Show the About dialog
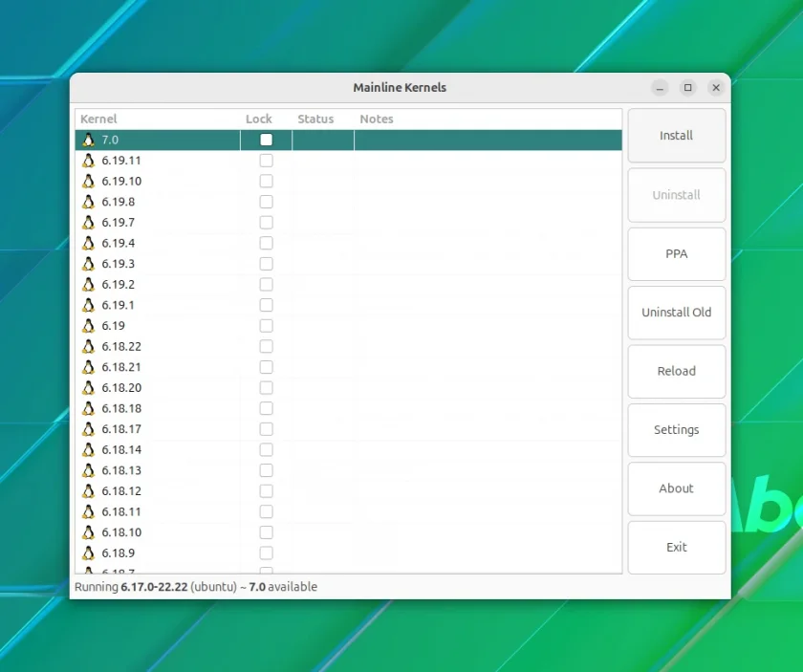803x672 pixels. click(x=677, y=488)
